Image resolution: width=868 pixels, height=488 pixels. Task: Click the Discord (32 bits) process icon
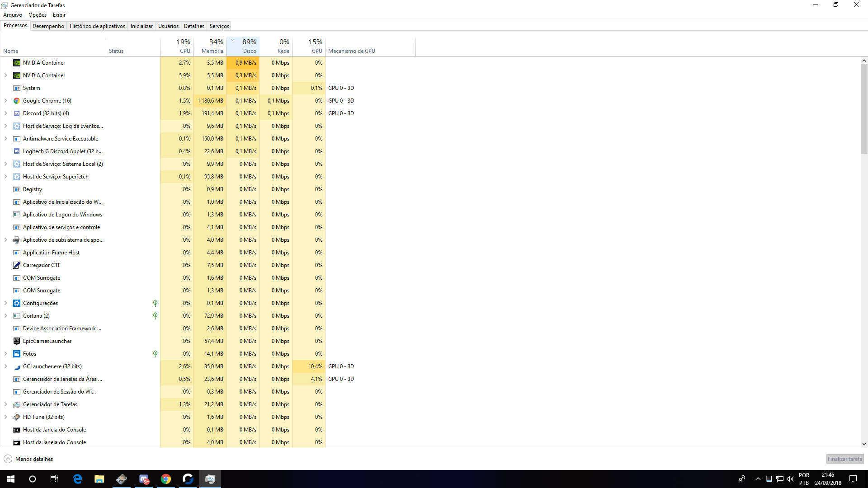[17, 113]
